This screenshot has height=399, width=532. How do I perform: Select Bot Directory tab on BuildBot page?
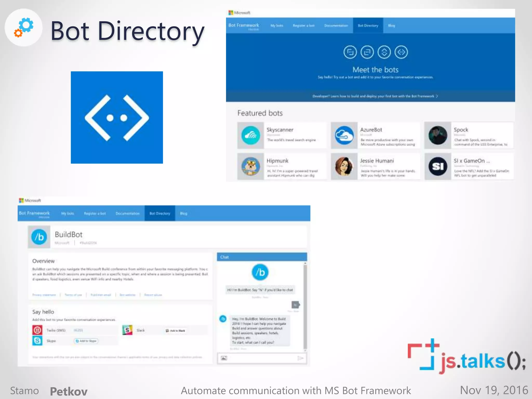point(160,213)
